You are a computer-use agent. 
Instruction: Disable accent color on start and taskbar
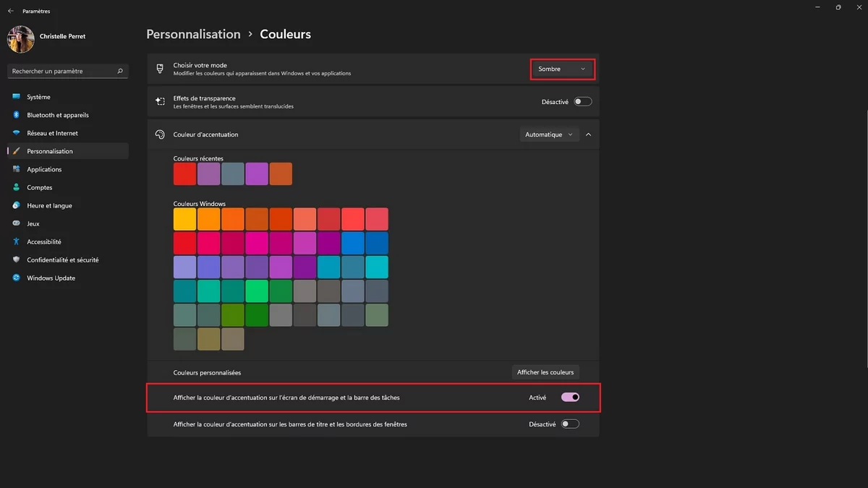point(570,397)
